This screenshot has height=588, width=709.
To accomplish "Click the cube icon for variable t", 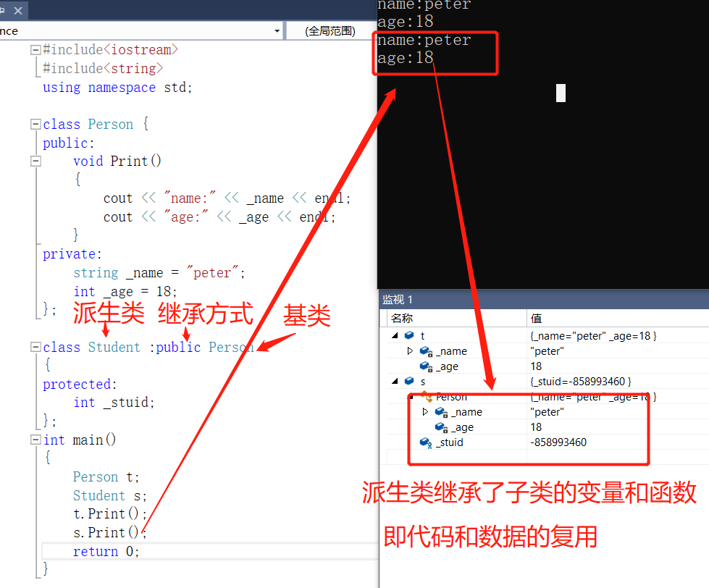I will point(409,335).
